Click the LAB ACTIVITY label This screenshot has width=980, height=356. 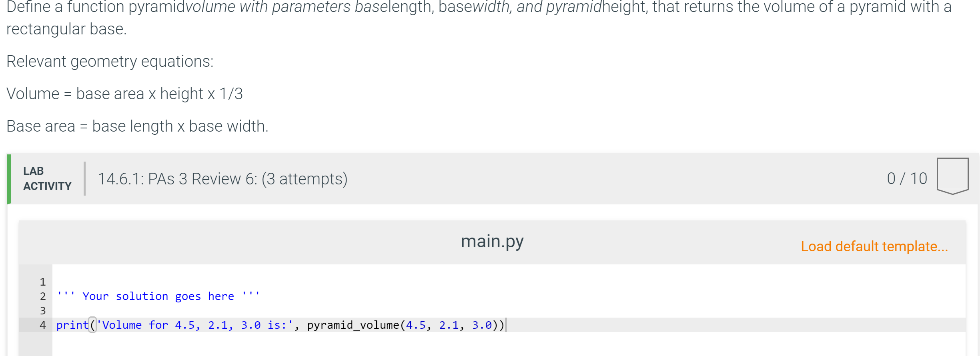[x=47, y=178]
